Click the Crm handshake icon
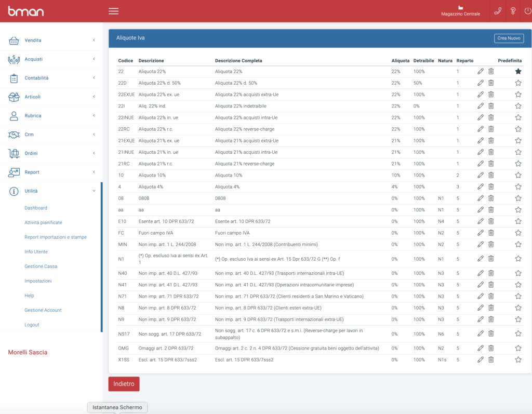532x414 pixels. click(x=14, y=135)
